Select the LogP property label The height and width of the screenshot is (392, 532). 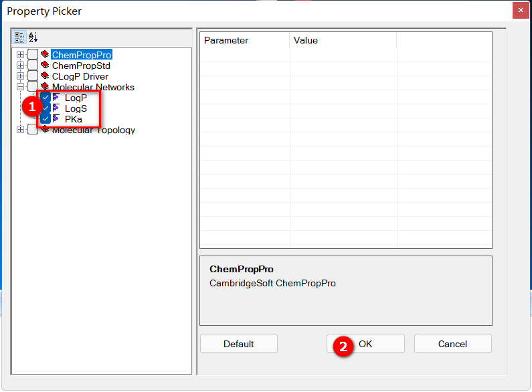(76, 98)
